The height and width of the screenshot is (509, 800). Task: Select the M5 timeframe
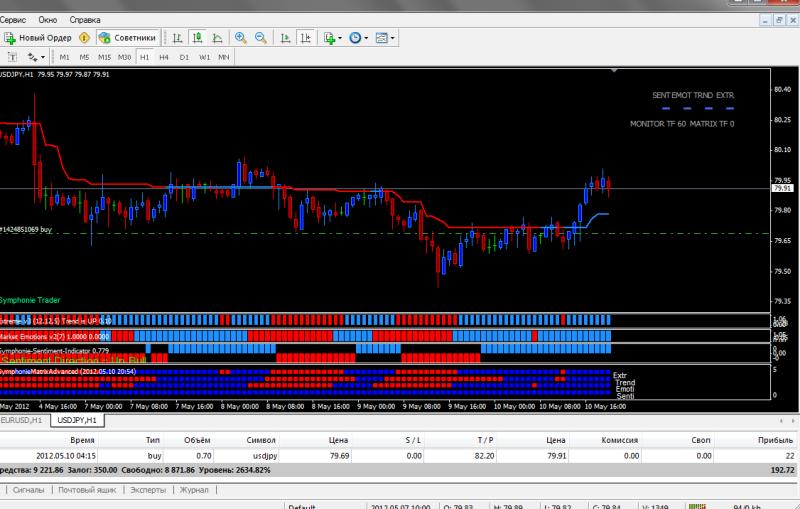(84, 57)
